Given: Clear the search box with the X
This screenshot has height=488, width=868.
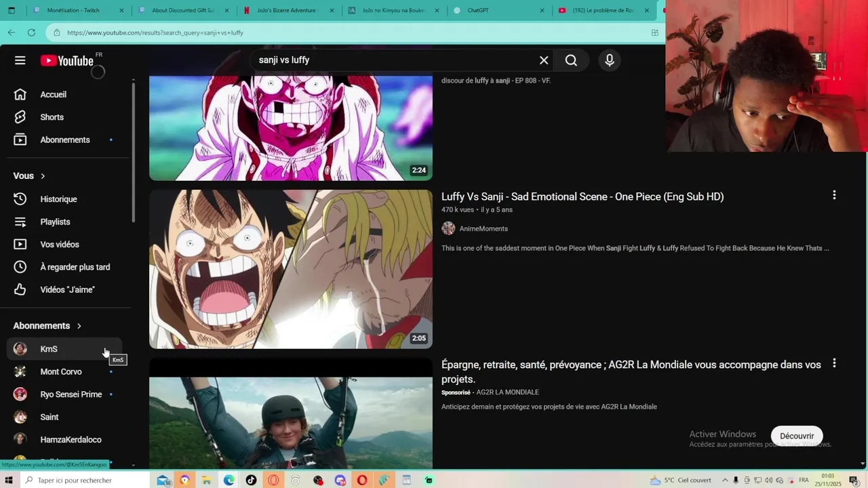Looking at the screenshot, I should 544,60.
